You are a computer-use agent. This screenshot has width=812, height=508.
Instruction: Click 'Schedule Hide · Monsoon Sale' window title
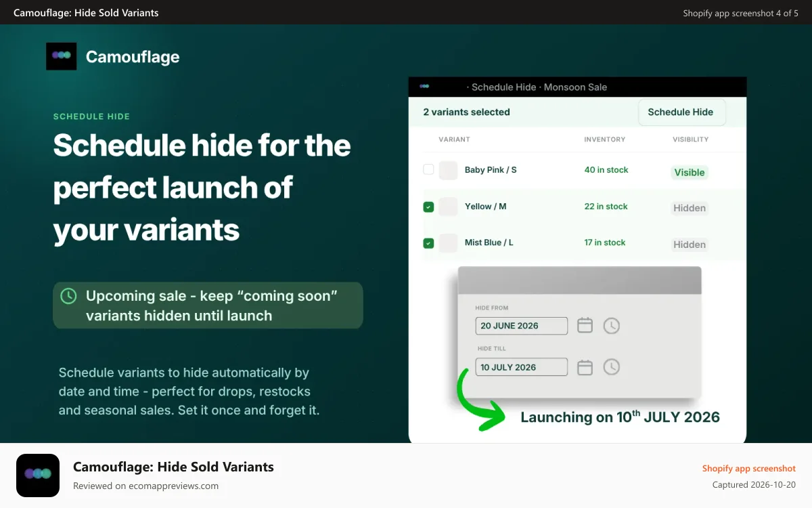pyautogui.click(x=537, y=87)
